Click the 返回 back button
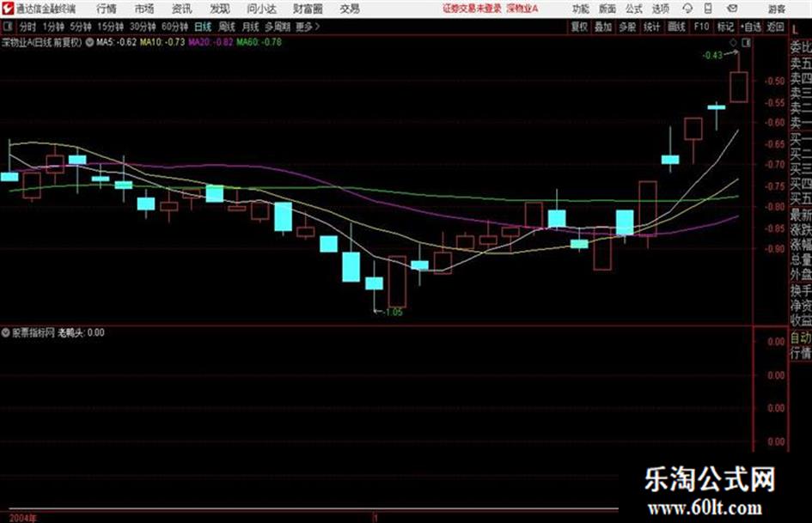812x523 pixels. [x=775, y=27]
